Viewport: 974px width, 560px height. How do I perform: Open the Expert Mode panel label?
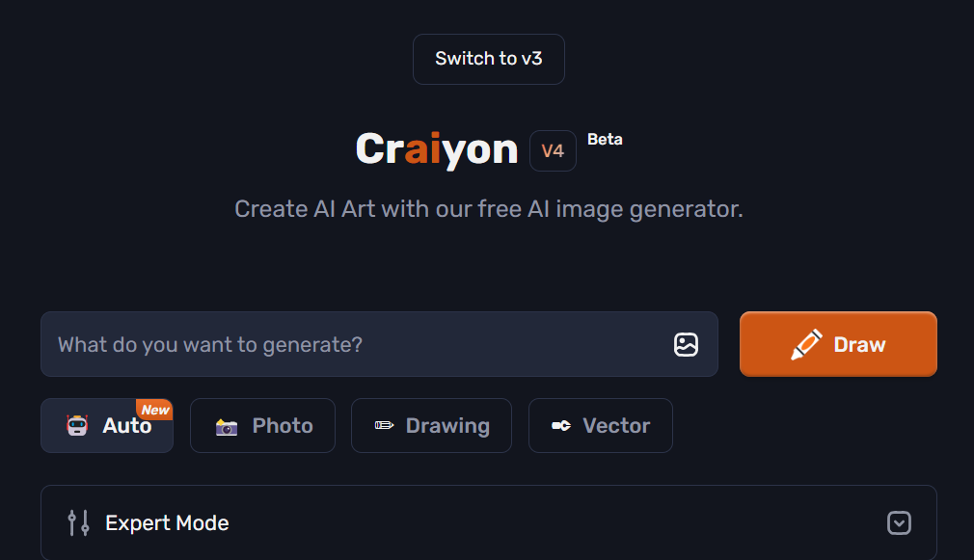167,523
